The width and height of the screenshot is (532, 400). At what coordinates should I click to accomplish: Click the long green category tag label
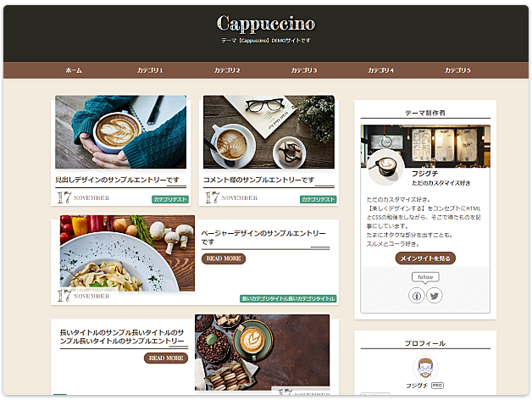(x=288, y=298)
